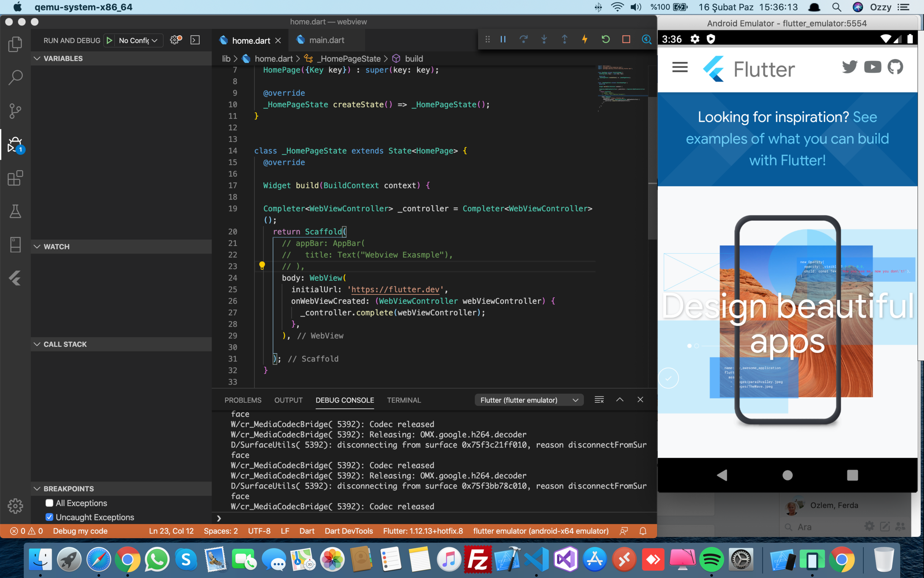Clear the debug console output
The height and width of the screenshot is (578, 924).
pos(599,400)
